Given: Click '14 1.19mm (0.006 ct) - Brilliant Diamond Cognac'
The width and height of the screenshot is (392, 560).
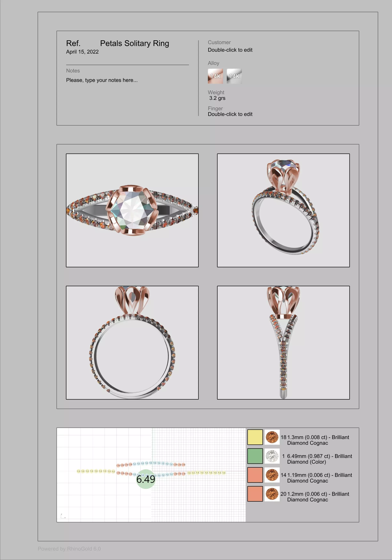Looking at the screenshot, I should [x=316, y=478].
